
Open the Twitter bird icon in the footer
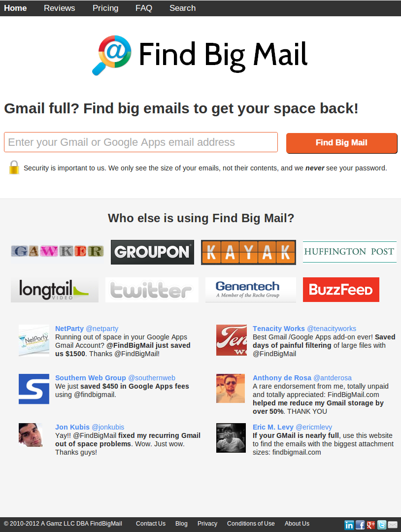[x=382, y=525]
